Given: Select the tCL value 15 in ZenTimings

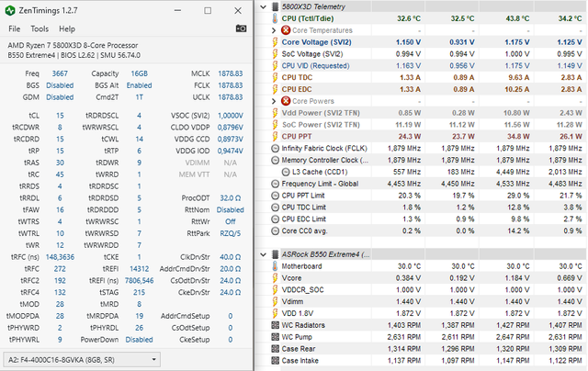Looking at the screenshot, I should click(x=60, y=116).
